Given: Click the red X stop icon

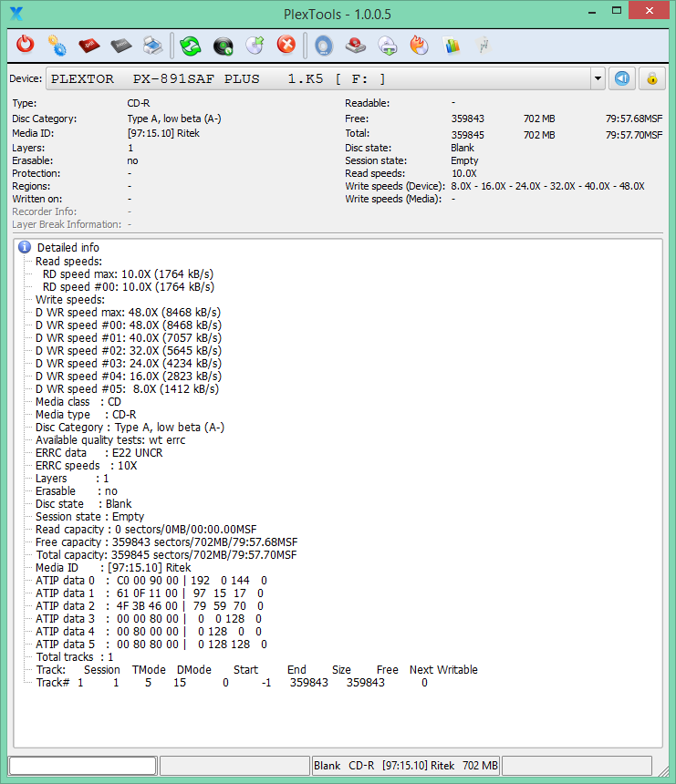Looking at the screenshot, I should tap(286, 45).
